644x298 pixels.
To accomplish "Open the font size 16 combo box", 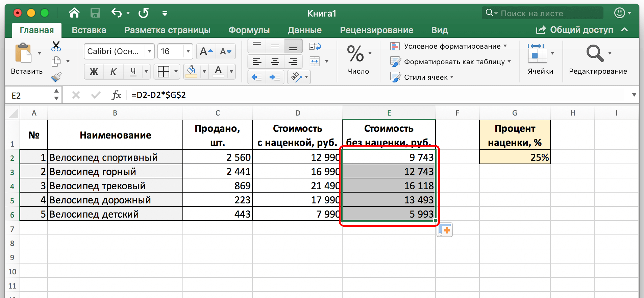I will tap(175, 51).
